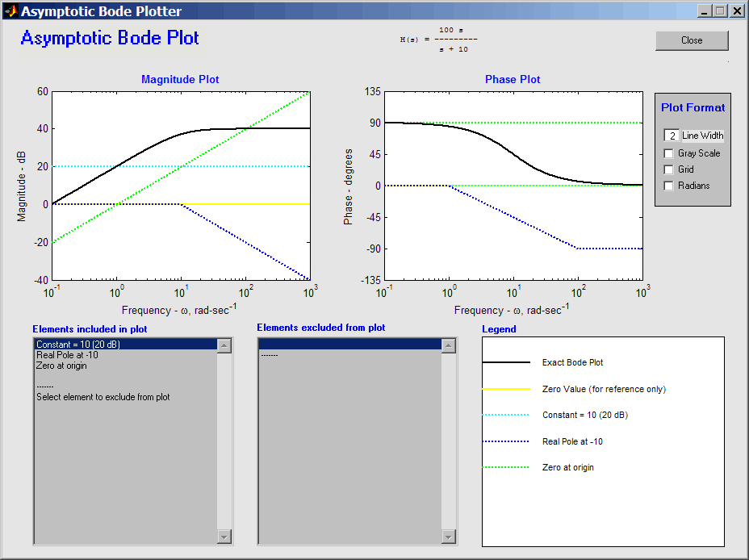Select 'Zero at origin' in included list

point(126,366)
